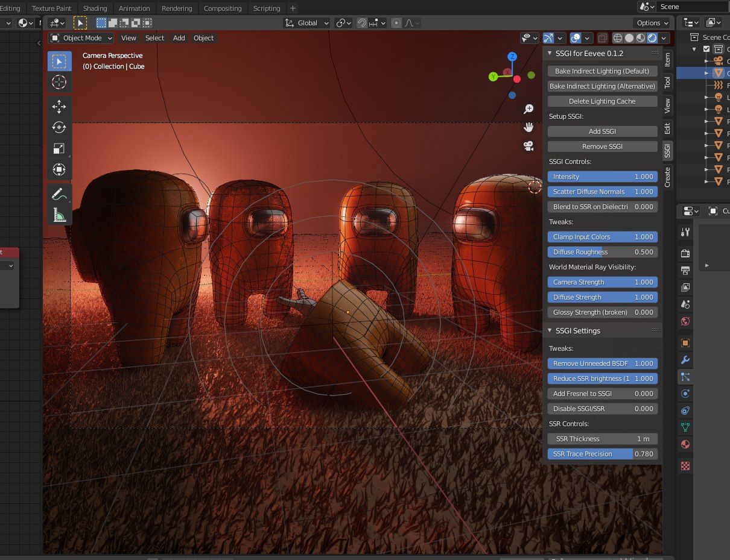The height and width of the screenshot is (560, 730).
Task: Switch to Wireframe shading mode
Action: tap(618, 38)
